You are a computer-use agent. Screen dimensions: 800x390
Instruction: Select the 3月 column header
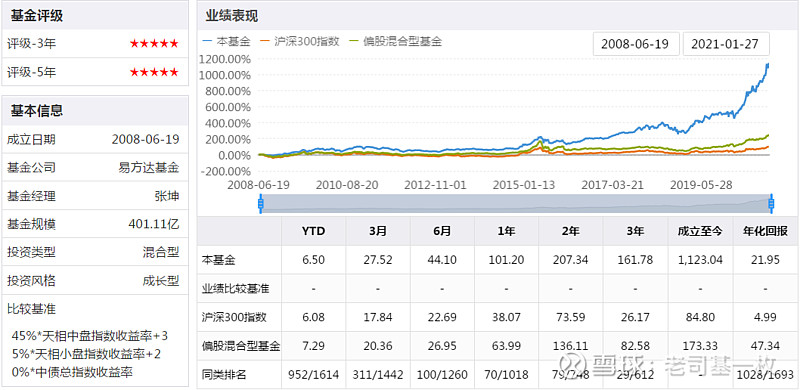[378, 231]
